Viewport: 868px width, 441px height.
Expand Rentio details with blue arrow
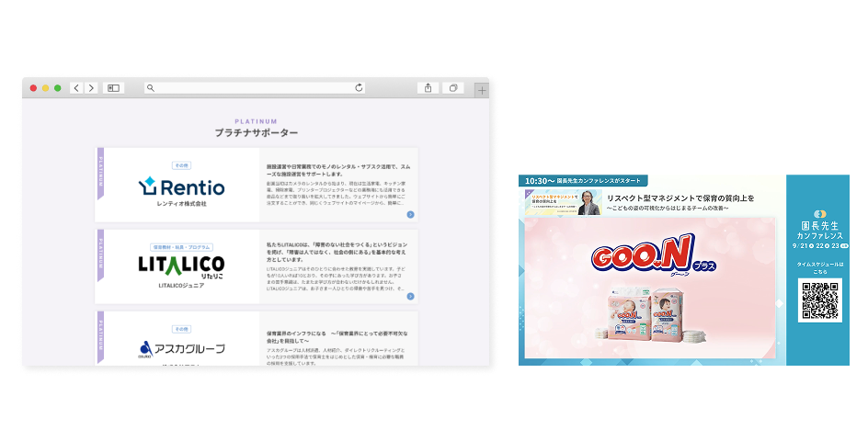410,214
